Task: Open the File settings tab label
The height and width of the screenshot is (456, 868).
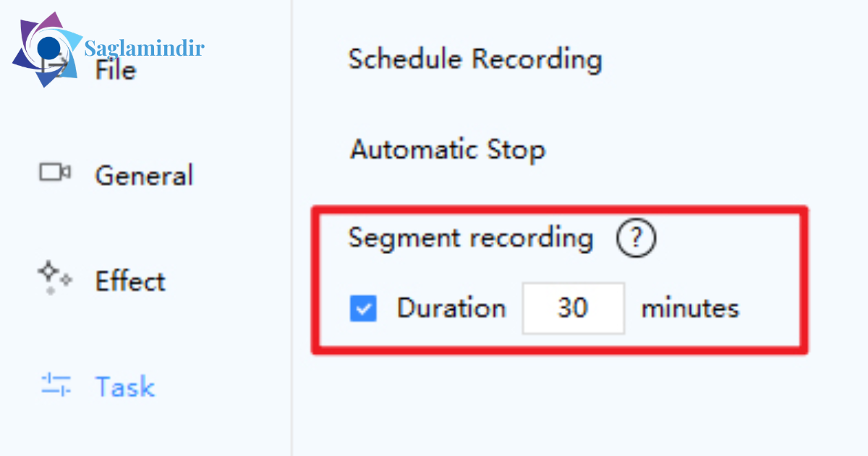Action: tap(115, 71)
